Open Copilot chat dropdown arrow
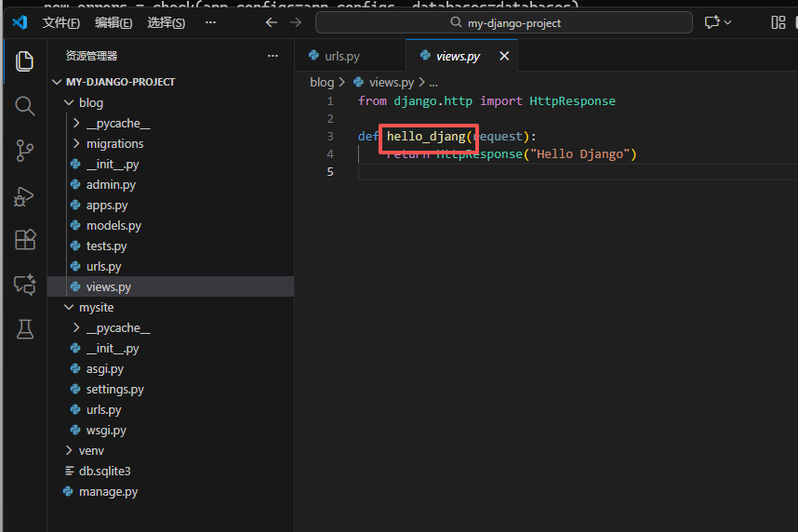This screenshot has height=532, width=798. coord(727,22)
